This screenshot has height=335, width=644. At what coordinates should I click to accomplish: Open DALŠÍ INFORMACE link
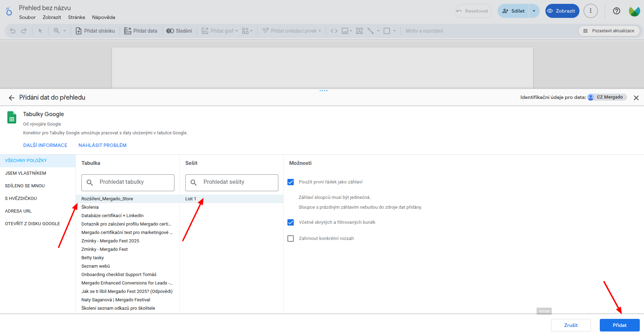click(x=45, y=145)
